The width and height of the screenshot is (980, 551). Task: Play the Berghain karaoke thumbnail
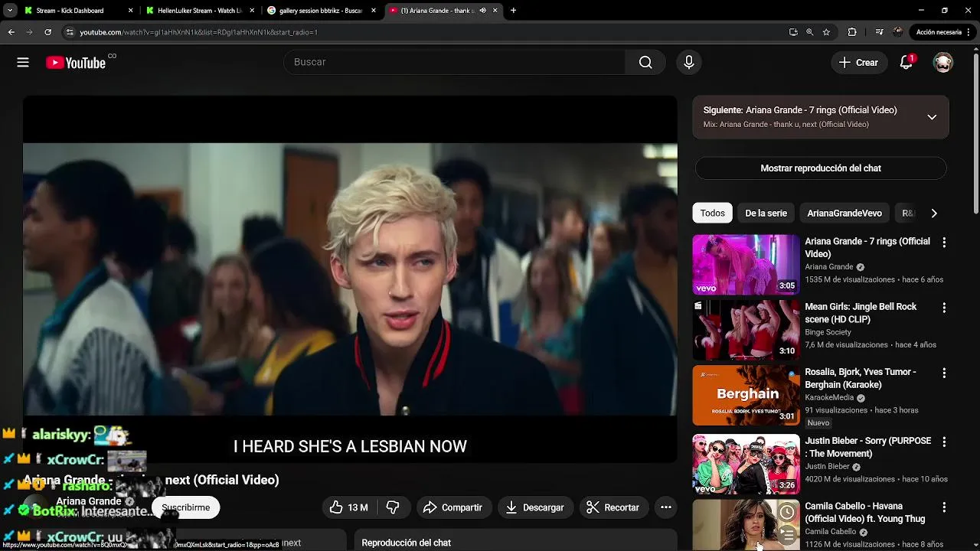click(x=746, y=395)
